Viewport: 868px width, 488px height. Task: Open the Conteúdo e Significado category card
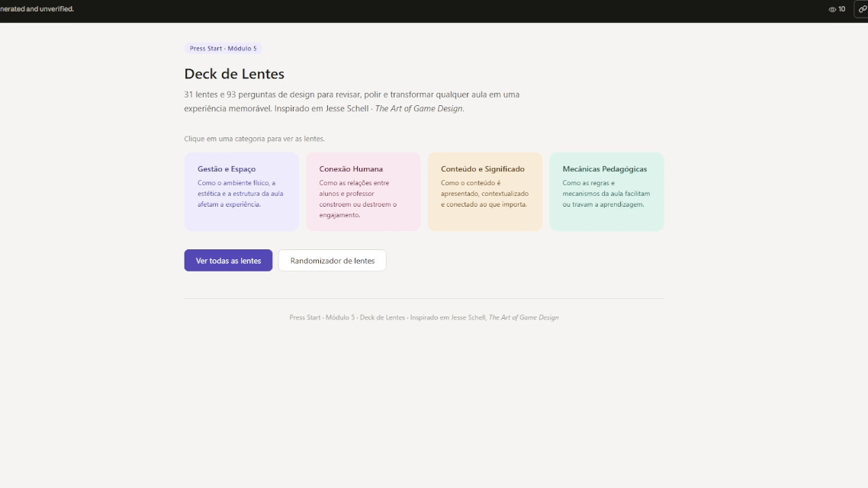tap(485, 191)
